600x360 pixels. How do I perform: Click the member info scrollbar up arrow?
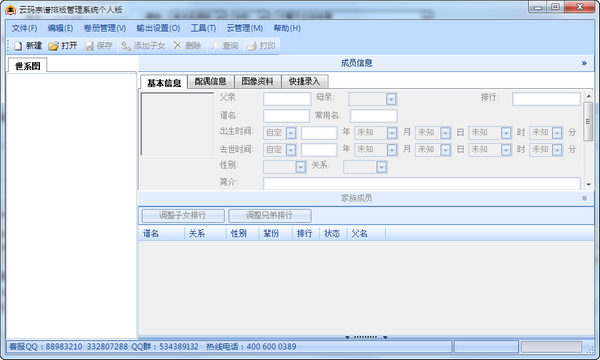click(x=589, y=96)
